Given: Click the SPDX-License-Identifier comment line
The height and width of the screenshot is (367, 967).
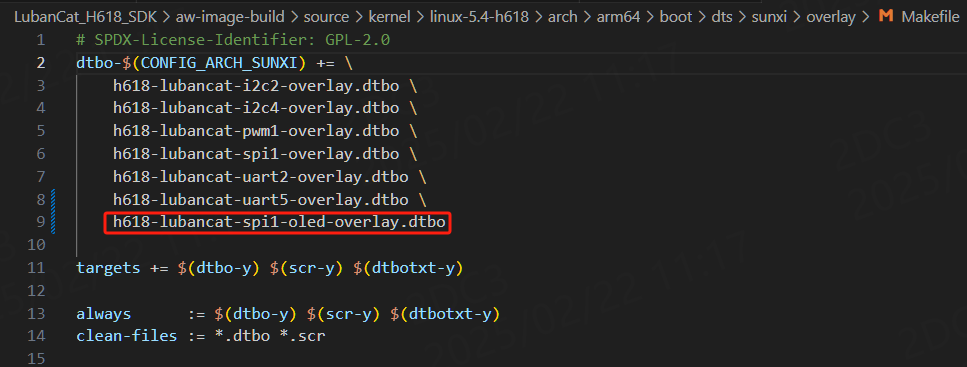Looking at the screenshot, I should 233,40.
